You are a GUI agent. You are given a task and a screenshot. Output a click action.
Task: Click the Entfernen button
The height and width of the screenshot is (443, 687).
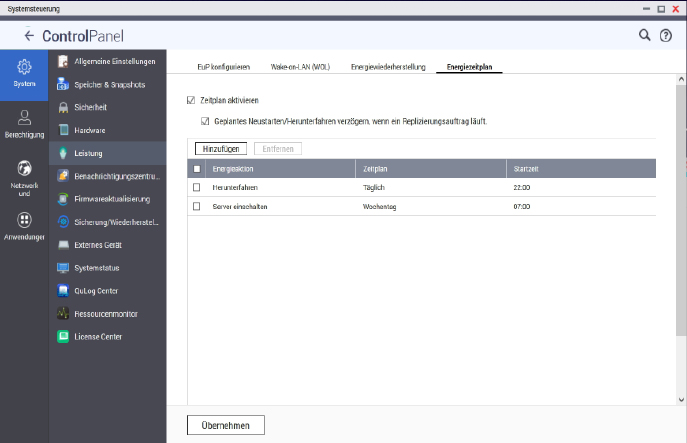[x=278, y=149]
